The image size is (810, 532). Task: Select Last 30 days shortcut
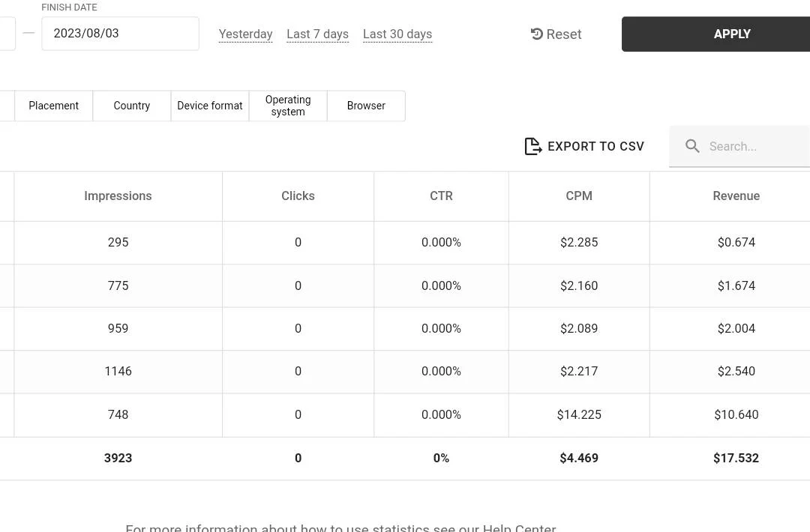pyautogui.click(x=397, y=34)
